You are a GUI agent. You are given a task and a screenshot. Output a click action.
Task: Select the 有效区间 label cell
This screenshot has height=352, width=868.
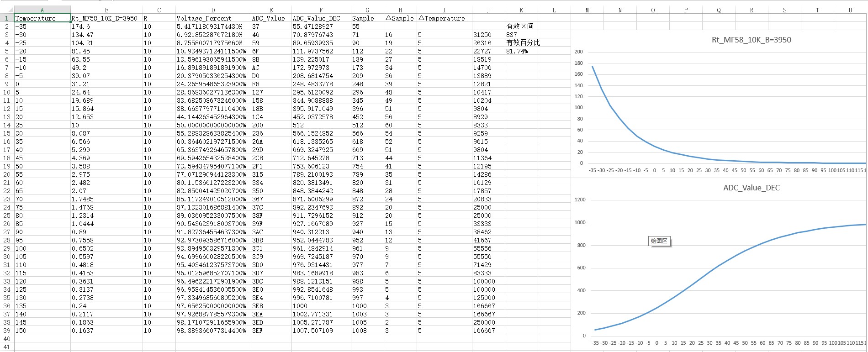[521, 26]
